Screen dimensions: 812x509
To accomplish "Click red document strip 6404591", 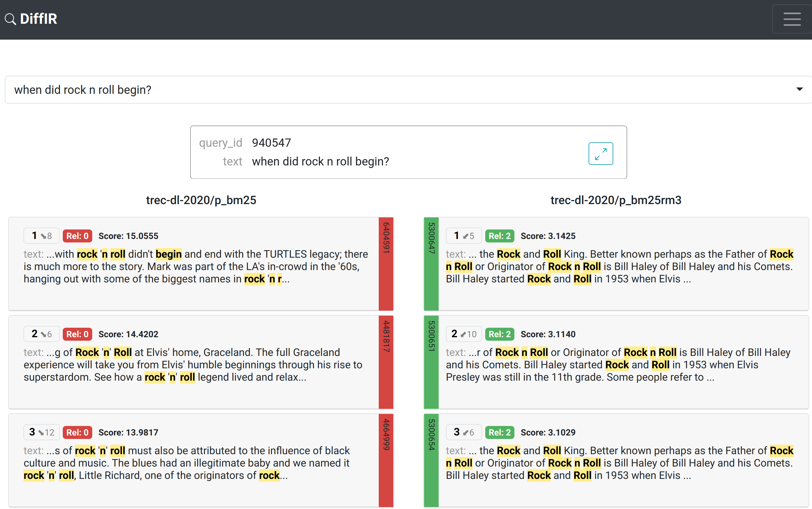I will [386, 264].
